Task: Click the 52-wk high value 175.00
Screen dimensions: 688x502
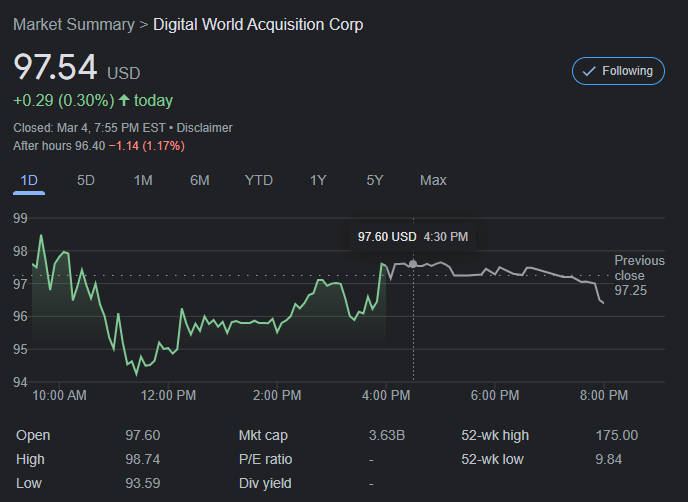Action: (x=616, y=435)
